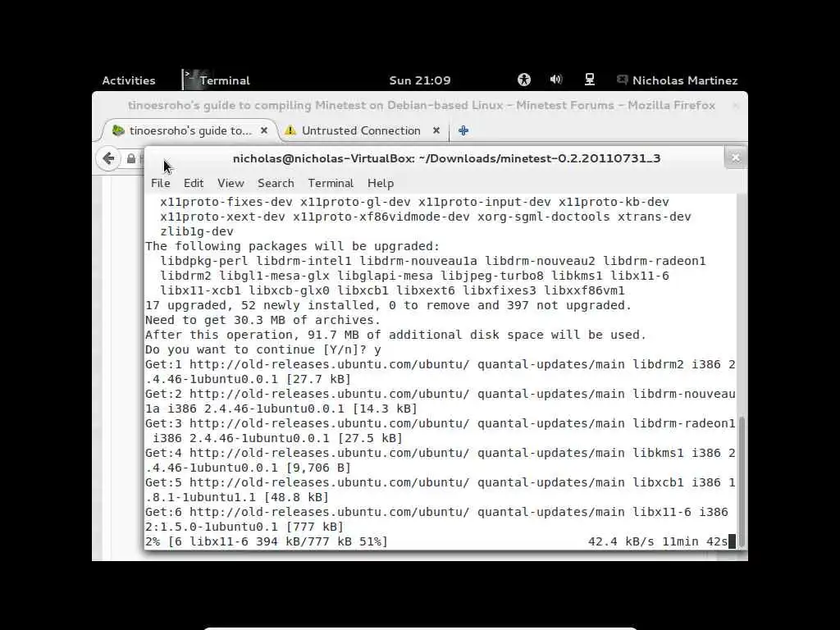The image size is (840, 630).
Task: Click the Get:3 libdrm-radeon1 download line
Action: point(440,431)
